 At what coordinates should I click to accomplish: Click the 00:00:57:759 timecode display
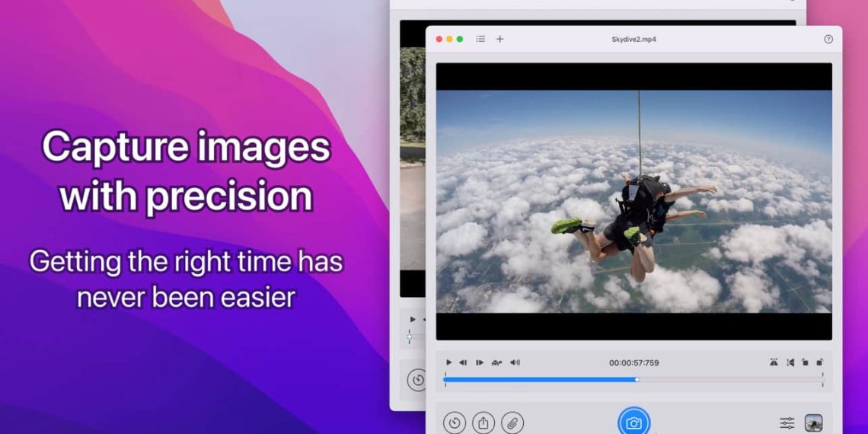tap(633, 363)
